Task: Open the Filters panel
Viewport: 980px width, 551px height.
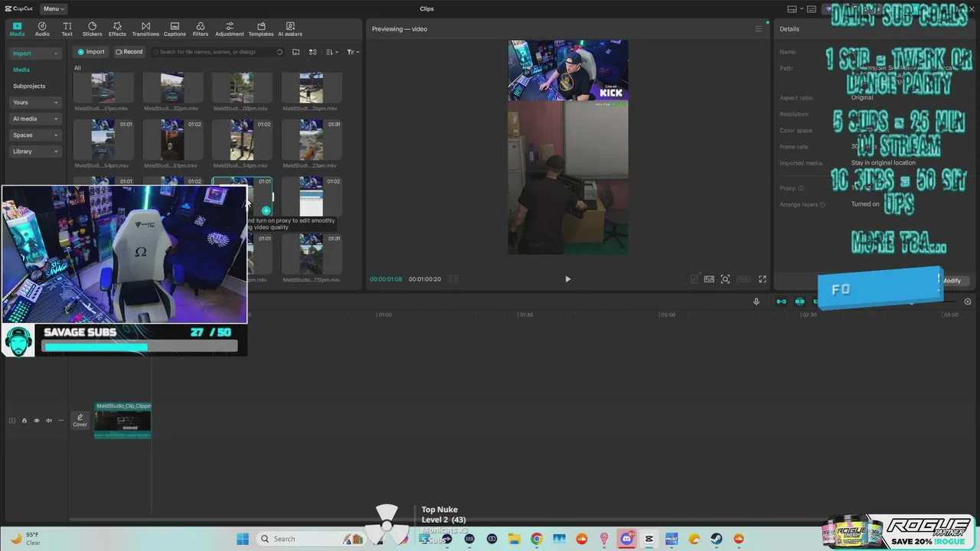Action: click(201, 29)
